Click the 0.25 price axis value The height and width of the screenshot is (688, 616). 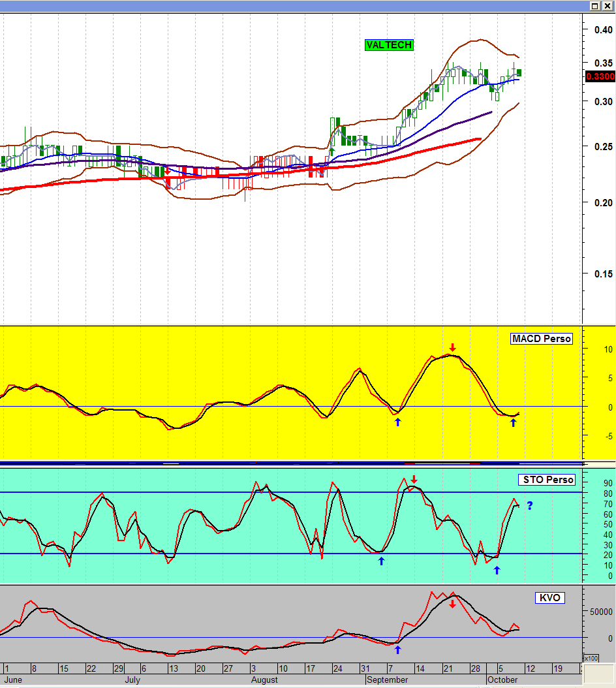(604, 147)
